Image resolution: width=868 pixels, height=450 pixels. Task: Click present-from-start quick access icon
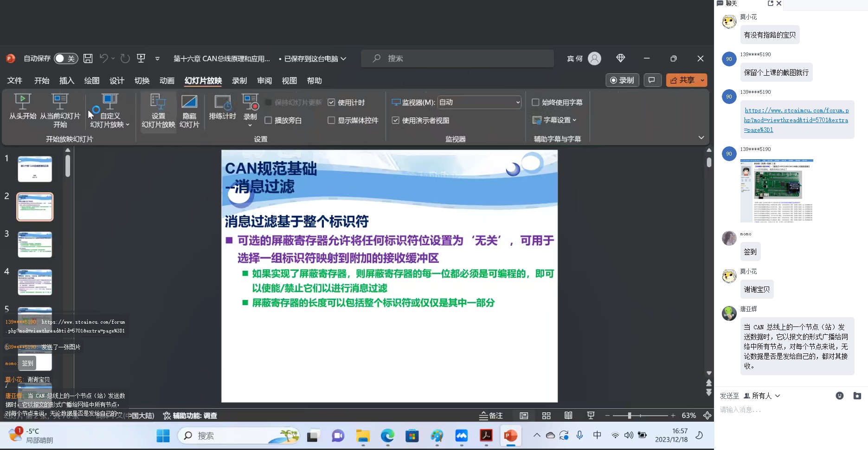[141, 59]
